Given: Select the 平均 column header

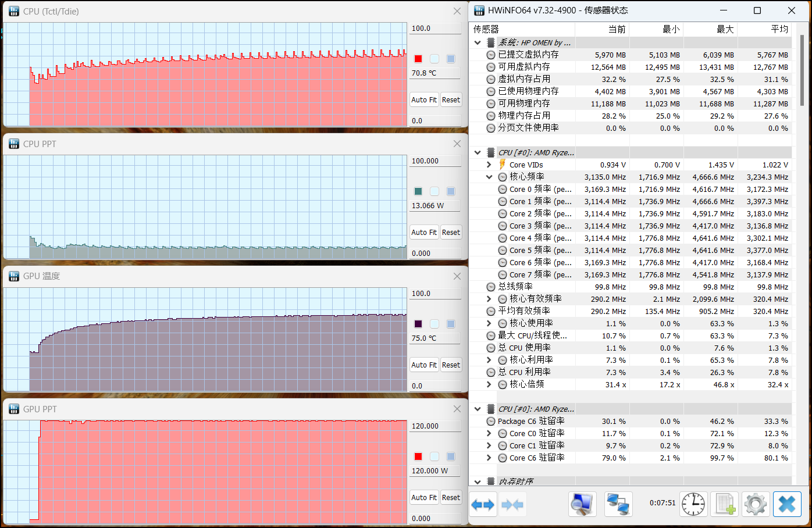Looking at the screenshot, I should click(779, 29).
